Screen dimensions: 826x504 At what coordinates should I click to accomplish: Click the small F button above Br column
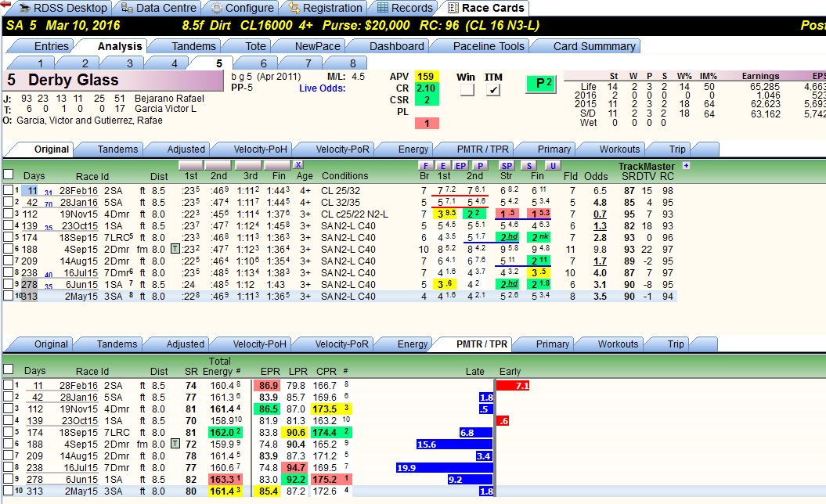pos(425,165)
